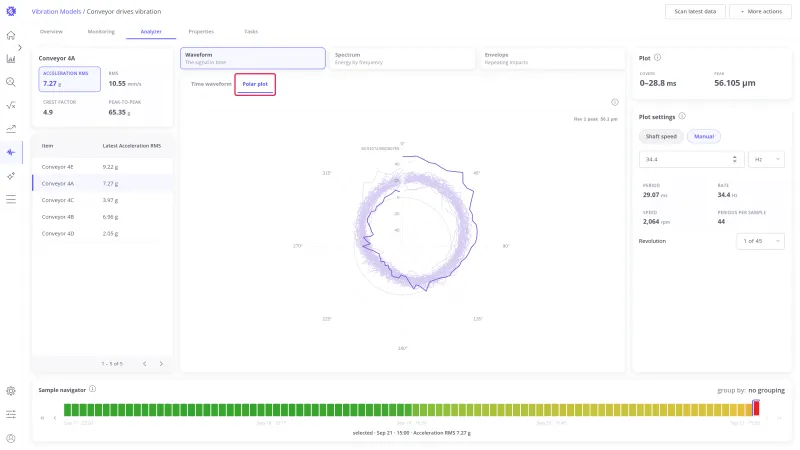
Task: Switch to the Tasks tab
Action: (251, 32)
